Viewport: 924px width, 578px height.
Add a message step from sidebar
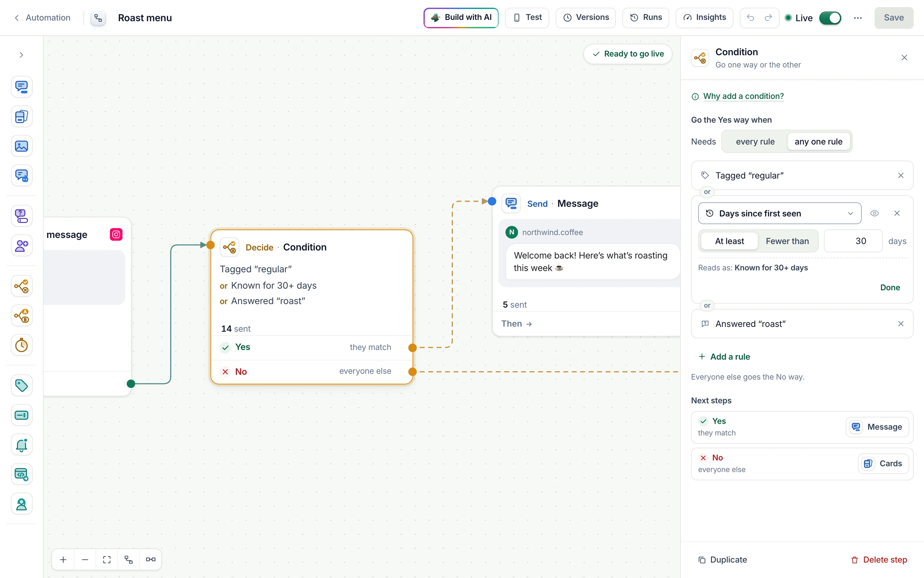pyautogui.click(x=21, y=87)
